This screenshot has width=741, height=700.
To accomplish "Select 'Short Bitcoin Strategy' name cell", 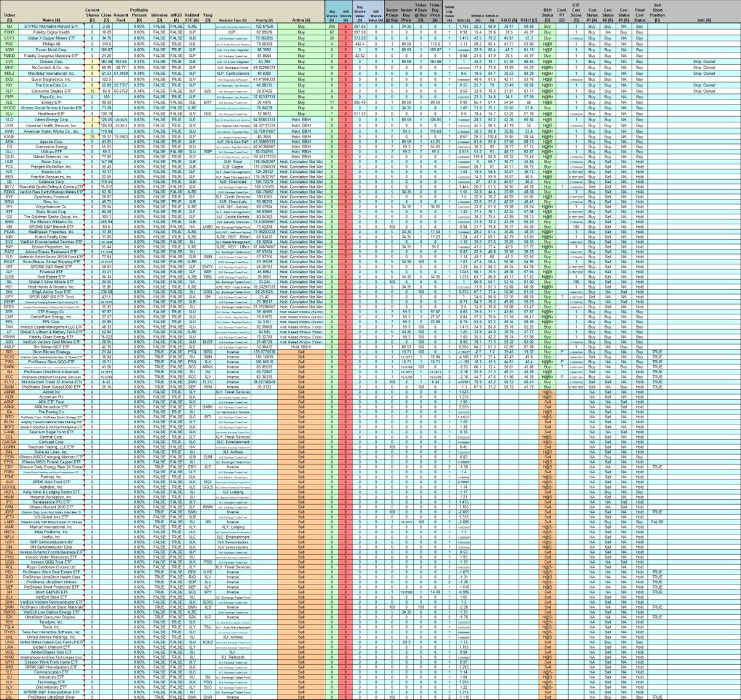I will (x=52, y=352).
